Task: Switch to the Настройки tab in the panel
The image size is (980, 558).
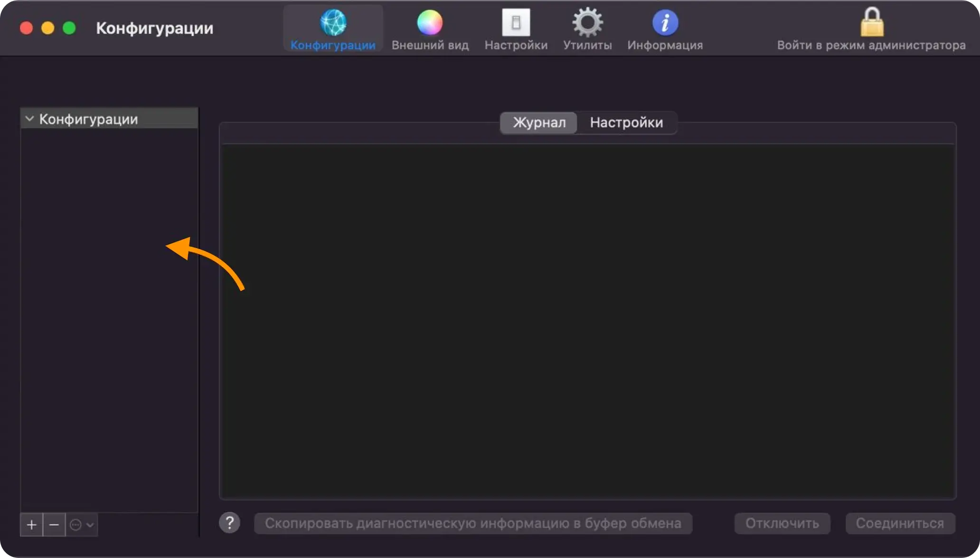Action: coord(626,123)
